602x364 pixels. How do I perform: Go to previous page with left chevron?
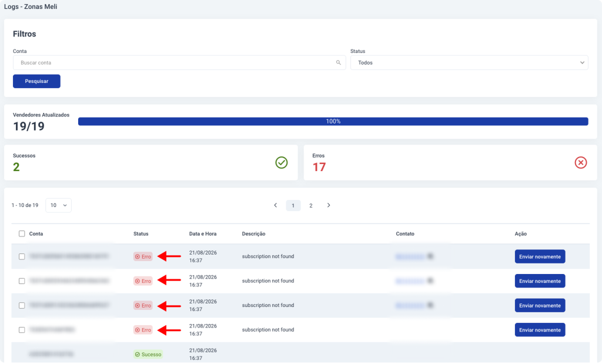(x=275, y=205)
